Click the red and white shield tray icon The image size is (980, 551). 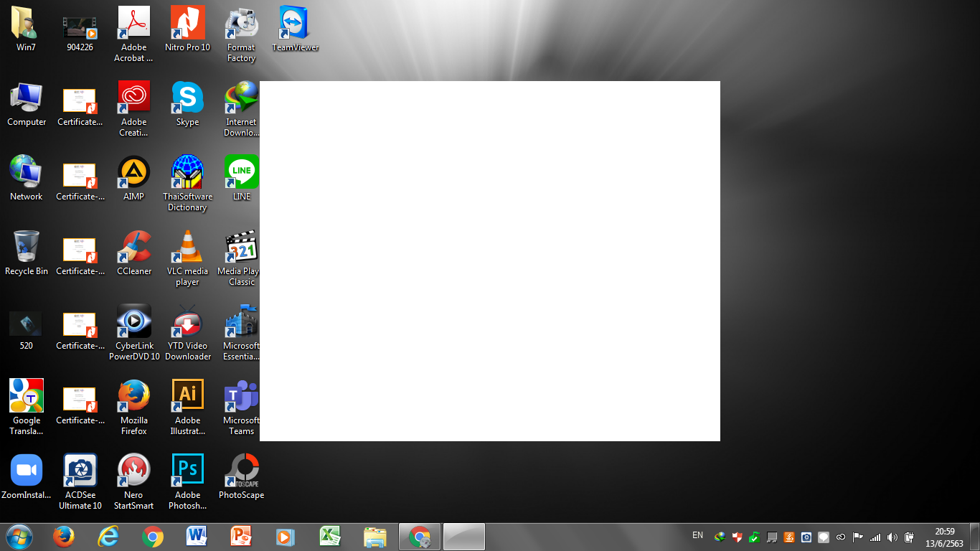tap(738, 537)
